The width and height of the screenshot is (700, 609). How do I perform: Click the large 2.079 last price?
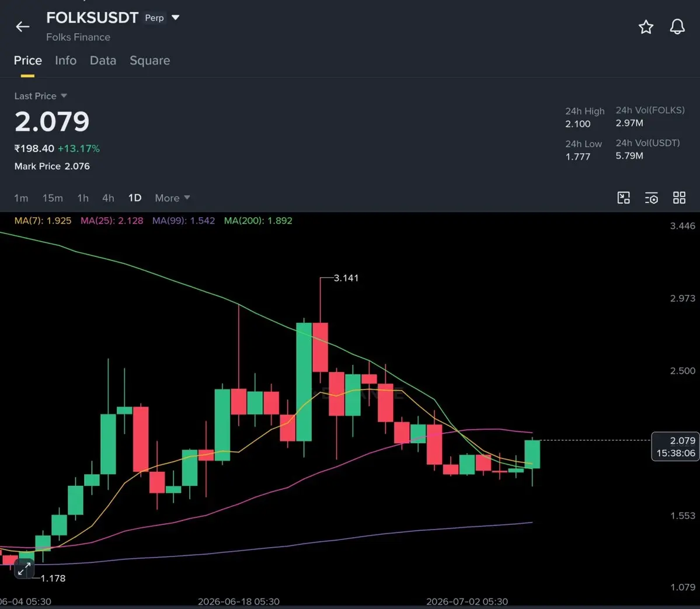(52, 121)
